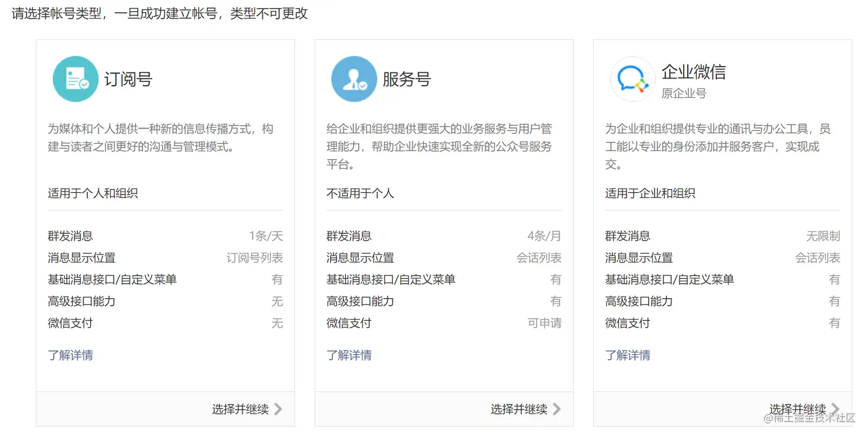Click 微信支付 label in the 企业微信 card
This screenshot has height=436, width=868.
pos(627,323)
